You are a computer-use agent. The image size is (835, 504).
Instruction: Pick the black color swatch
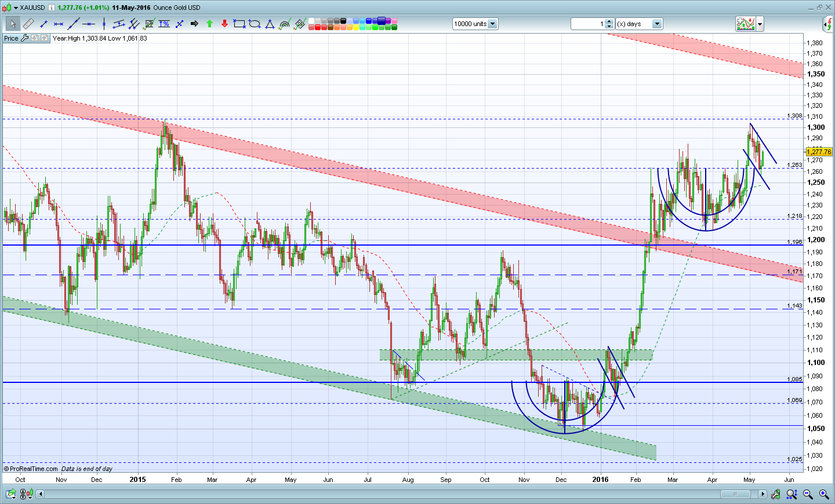coord(343,21)
